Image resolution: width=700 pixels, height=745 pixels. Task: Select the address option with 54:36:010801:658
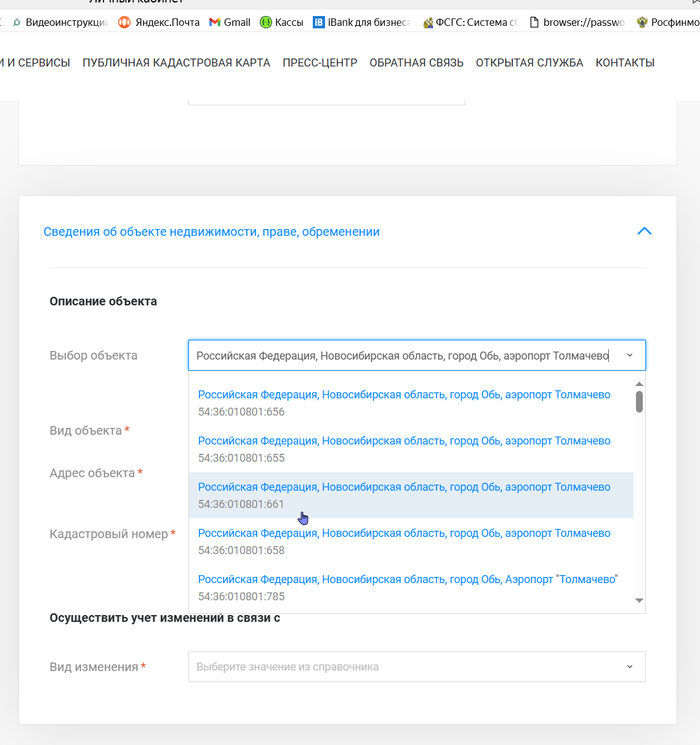tap(411, 542)
